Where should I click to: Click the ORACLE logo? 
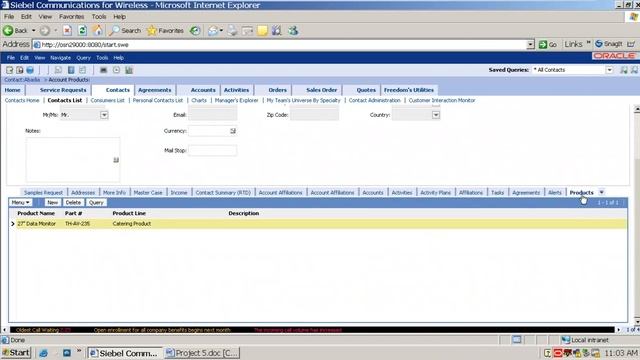pyautogui.click(x=614, y=56)
